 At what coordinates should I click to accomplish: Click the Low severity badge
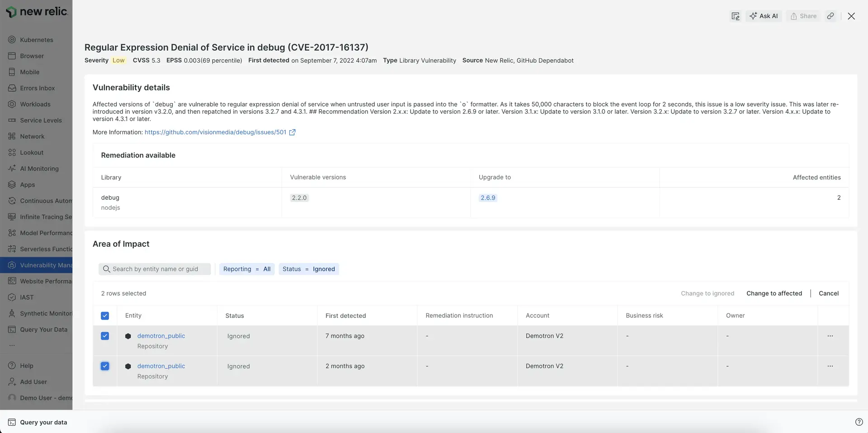coord(118,61)
